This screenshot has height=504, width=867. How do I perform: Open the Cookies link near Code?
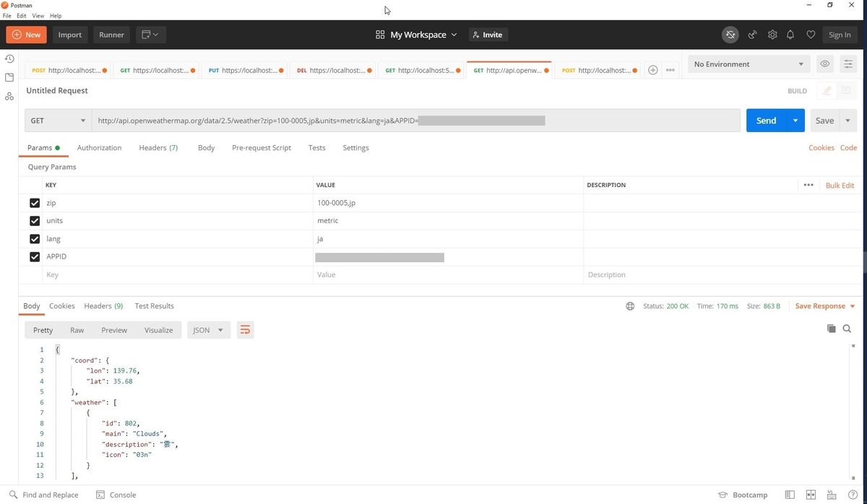point(821,147)
